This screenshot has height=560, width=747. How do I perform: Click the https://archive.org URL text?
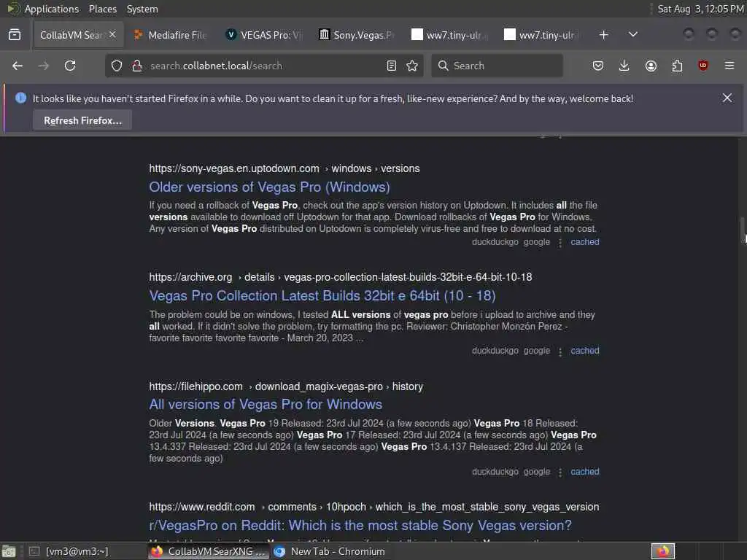[x=190, y=277]
